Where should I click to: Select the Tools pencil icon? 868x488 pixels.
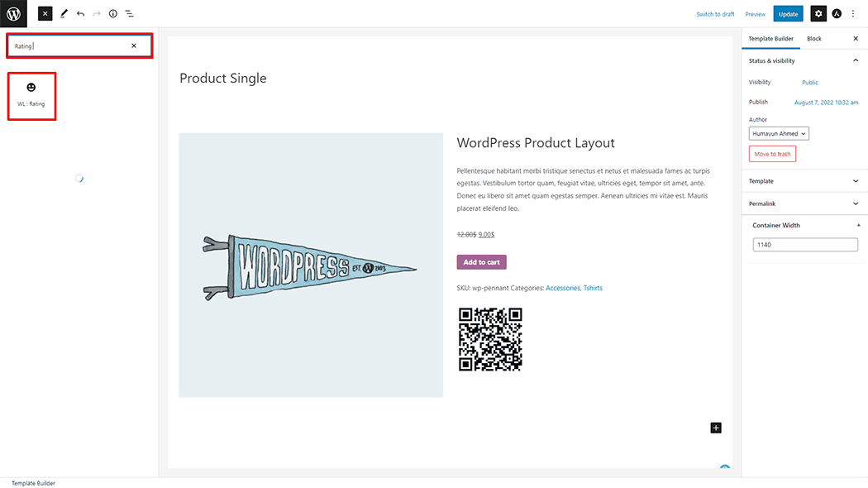pyautogui.click(x=64, y=13)
